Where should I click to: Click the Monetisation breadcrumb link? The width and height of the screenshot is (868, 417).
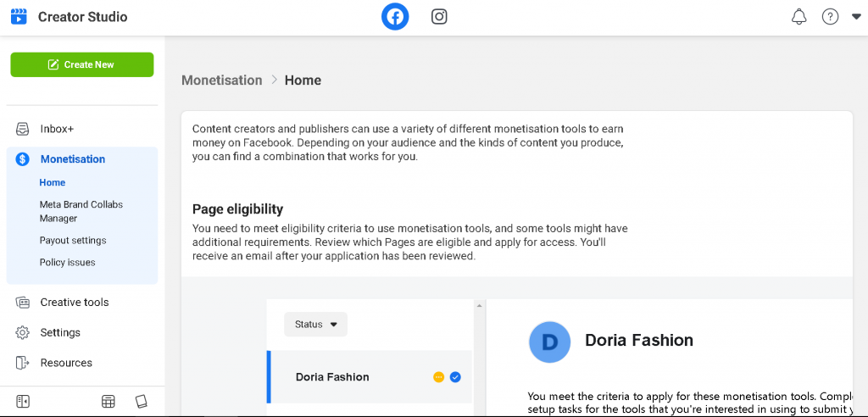coord(222,81)
